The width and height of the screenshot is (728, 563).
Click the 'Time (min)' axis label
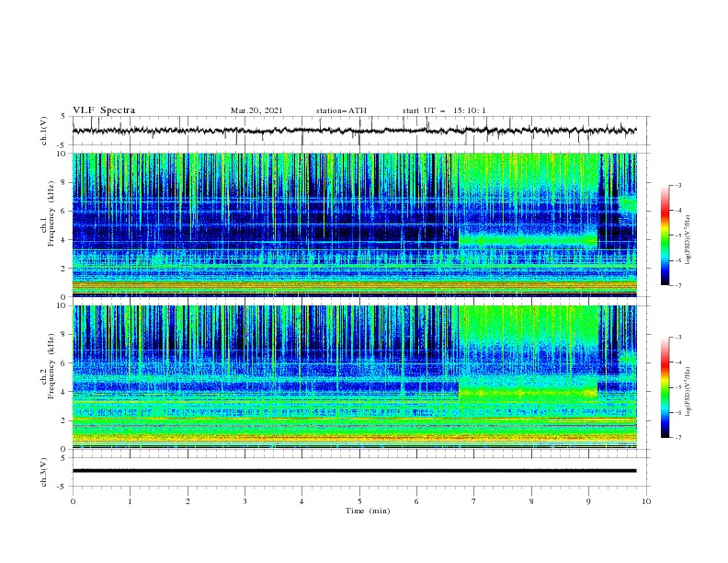(x=368, y=511)
